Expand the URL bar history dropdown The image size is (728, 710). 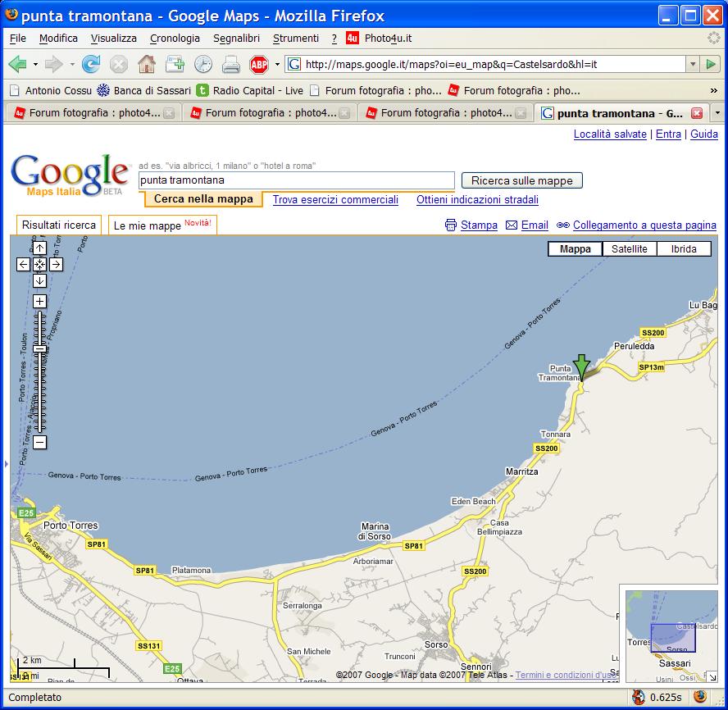(x=692, y=64)
